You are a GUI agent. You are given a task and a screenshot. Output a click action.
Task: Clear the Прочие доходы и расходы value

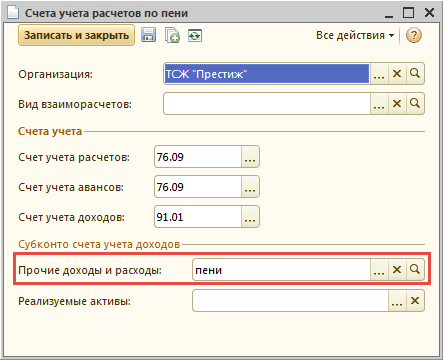coord(397,269)
